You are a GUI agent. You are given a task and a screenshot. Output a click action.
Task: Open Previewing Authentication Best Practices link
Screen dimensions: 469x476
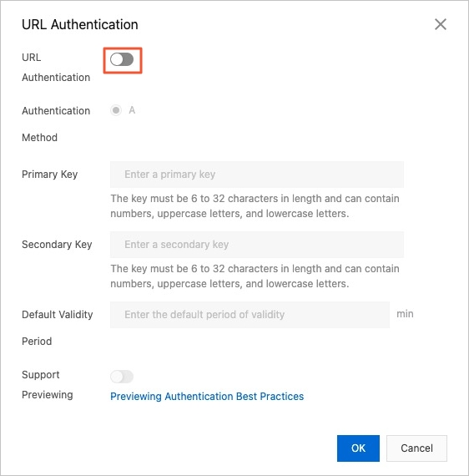point(207,397)
